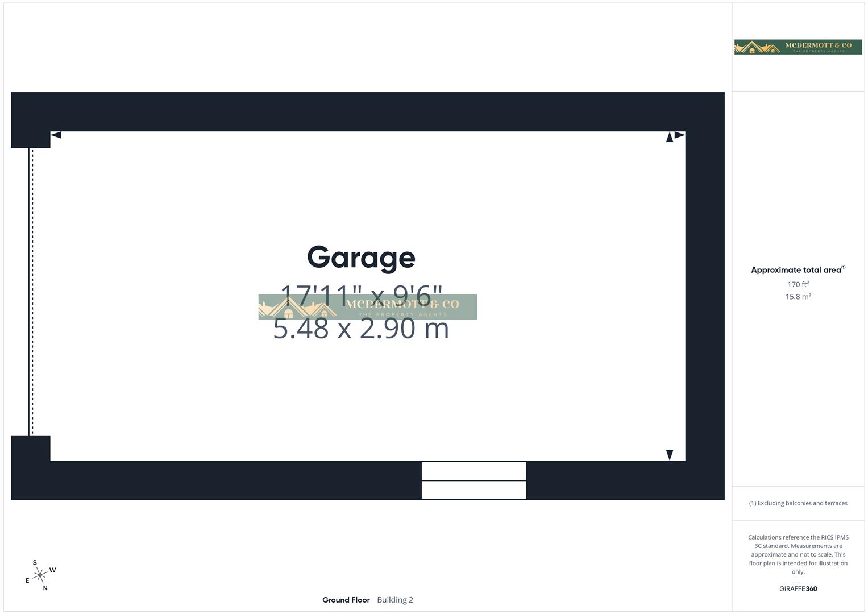Click the McDermott & Co logo

[x=798, y=47]
